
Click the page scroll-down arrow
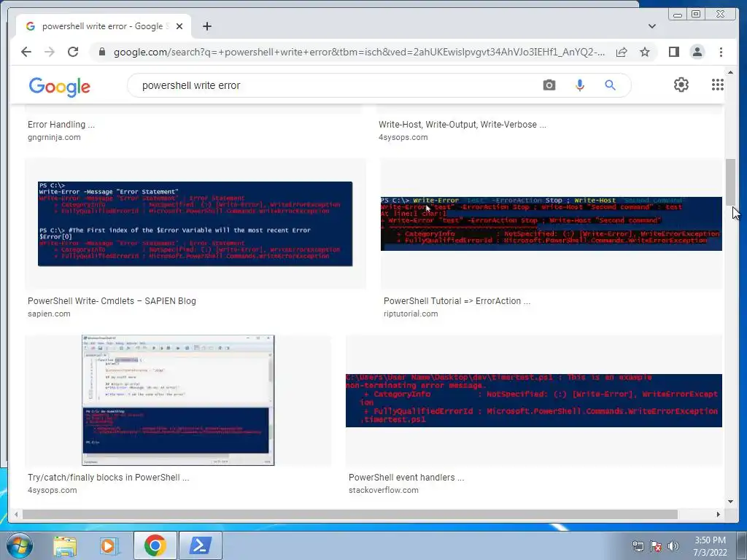730,501
